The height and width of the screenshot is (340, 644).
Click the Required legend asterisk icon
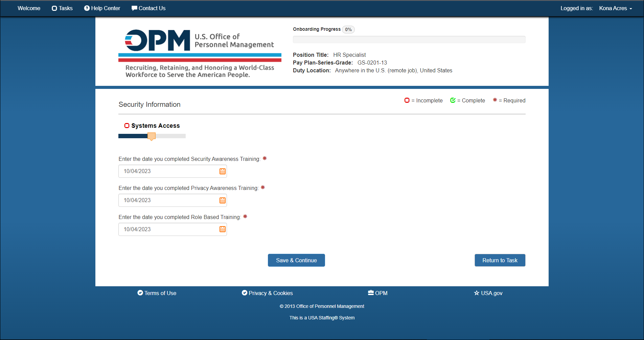point(495,100)
